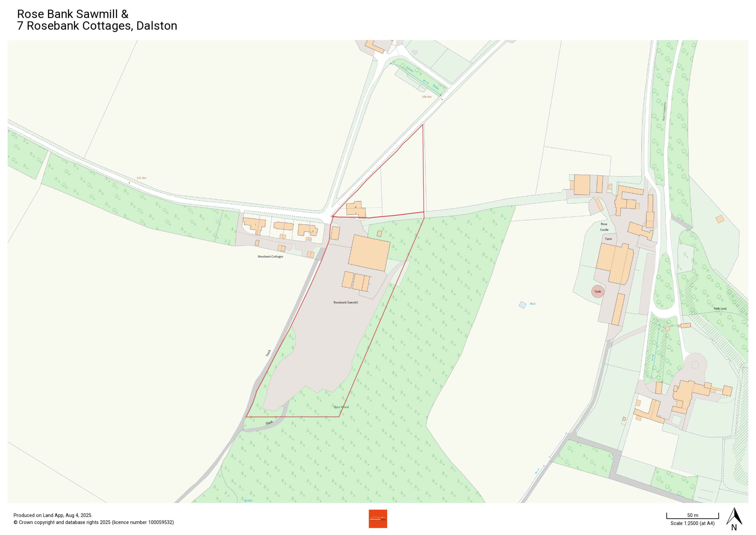Click the Path (um) label
The image size is (756, 535).
click(x=720, y=309)
